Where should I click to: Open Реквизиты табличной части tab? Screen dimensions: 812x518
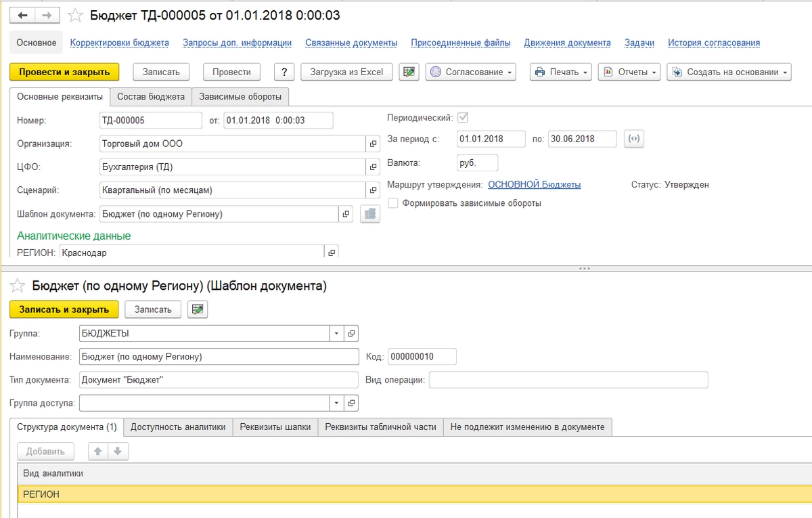(x=381, y=427)
